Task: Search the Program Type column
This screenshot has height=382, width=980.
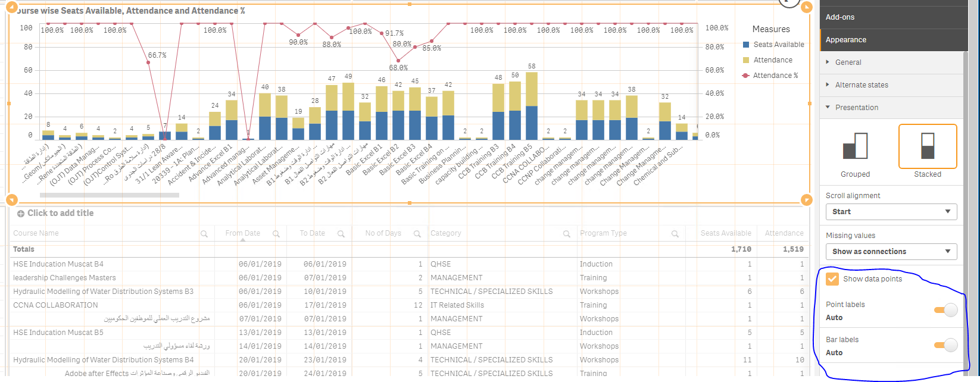Action: pyautogui.click(x=675, y=234)
